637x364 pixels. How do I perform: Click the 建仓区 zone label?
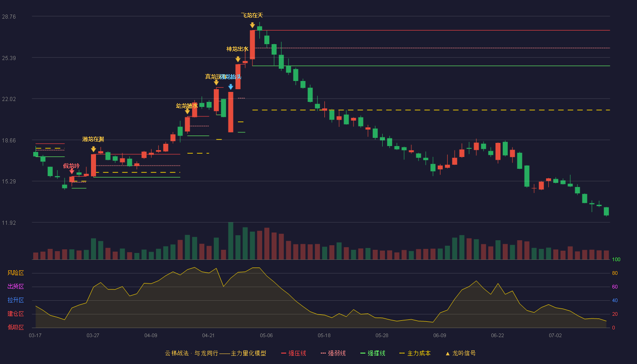(x=16, y=314)
